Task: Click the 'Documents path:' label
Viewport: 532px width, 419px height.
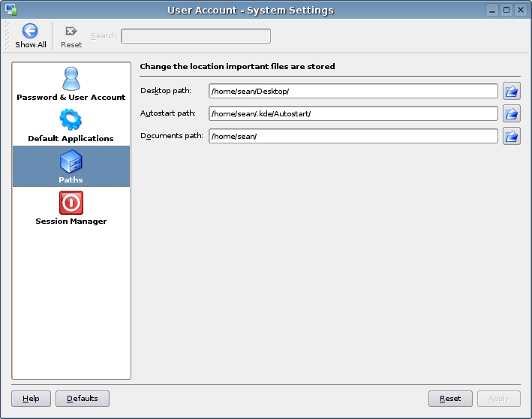Action: (172, 136)
